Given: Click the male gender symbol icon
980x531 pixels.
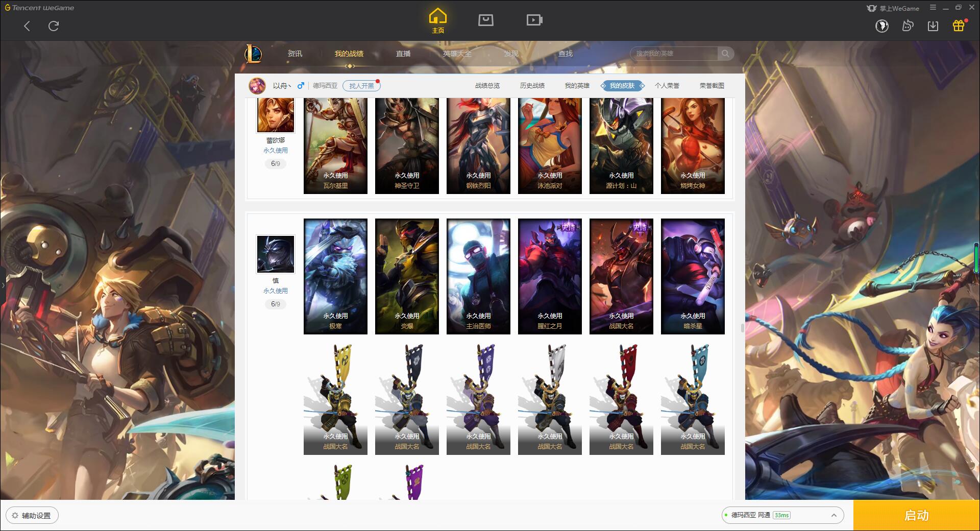Looking at the screenshot, I should coord(301,86).
